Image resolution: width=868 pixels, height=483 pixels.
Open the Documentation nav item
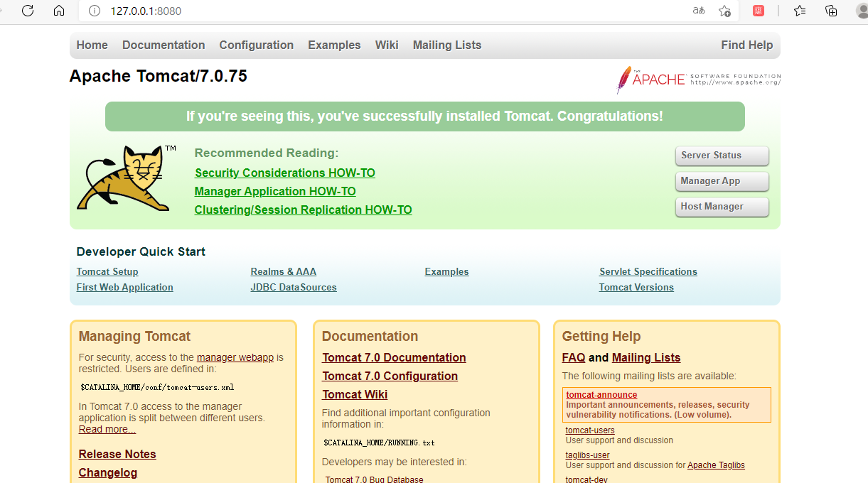click(x=164, y=45)
